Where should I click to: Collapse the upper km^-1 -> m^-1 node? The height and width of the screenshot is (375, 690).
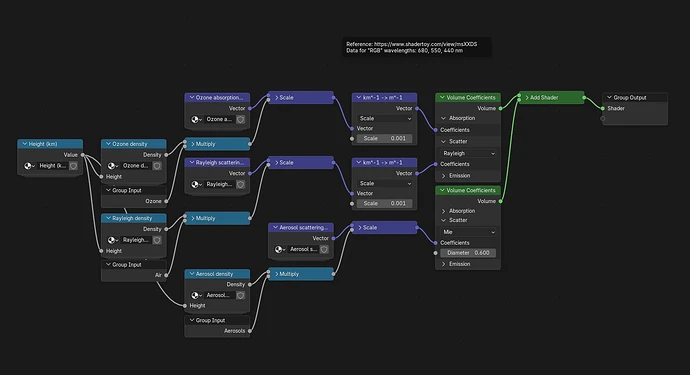point(359,97)
